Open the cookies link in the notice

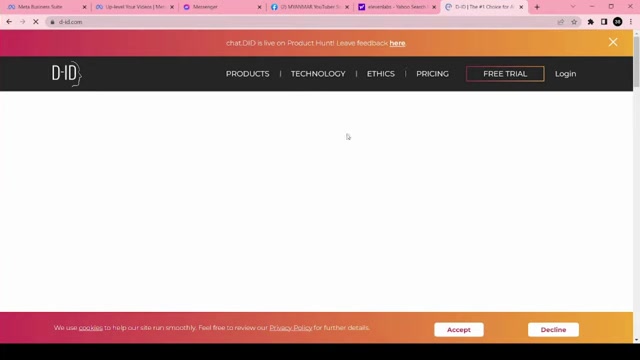click(x=91, y=328)
